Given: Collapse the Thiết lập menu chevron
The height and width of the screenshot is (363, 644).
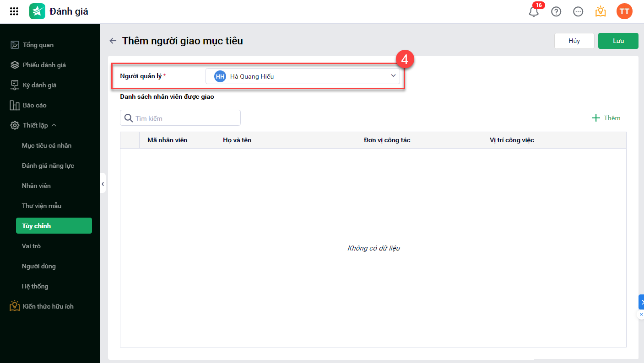Looking at the screenshot, I should coord(54,125).
